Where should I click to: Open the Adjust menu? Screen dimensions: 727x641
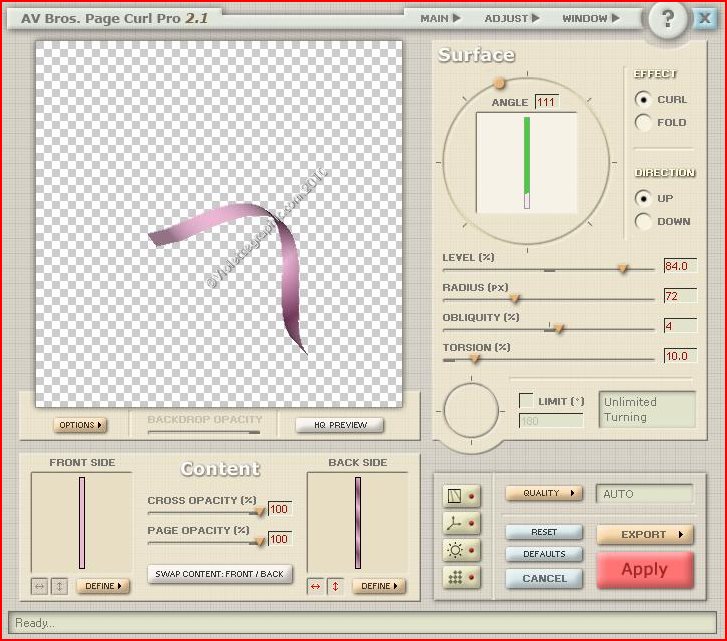click(511, 18)
